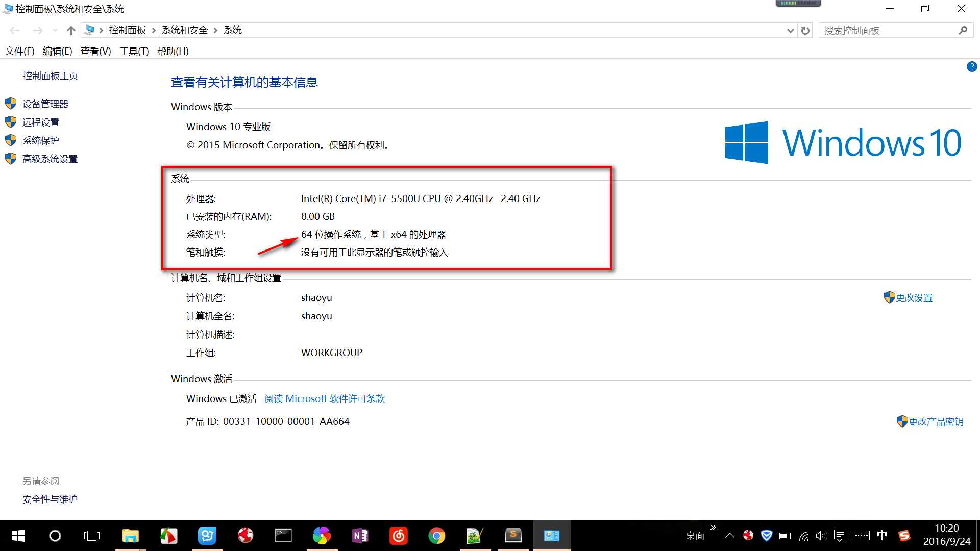Open battery status tray icon

click(x=785, y=536)
